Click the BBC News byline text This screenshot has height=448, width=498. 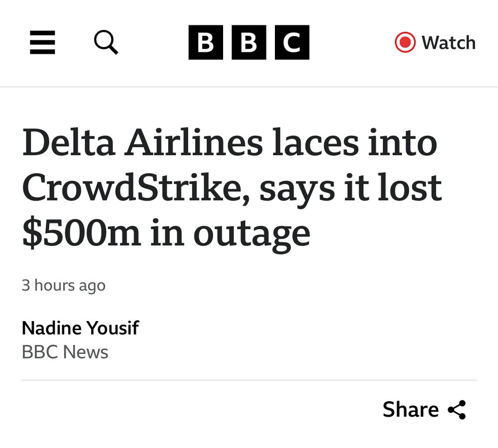pos(65,352)
